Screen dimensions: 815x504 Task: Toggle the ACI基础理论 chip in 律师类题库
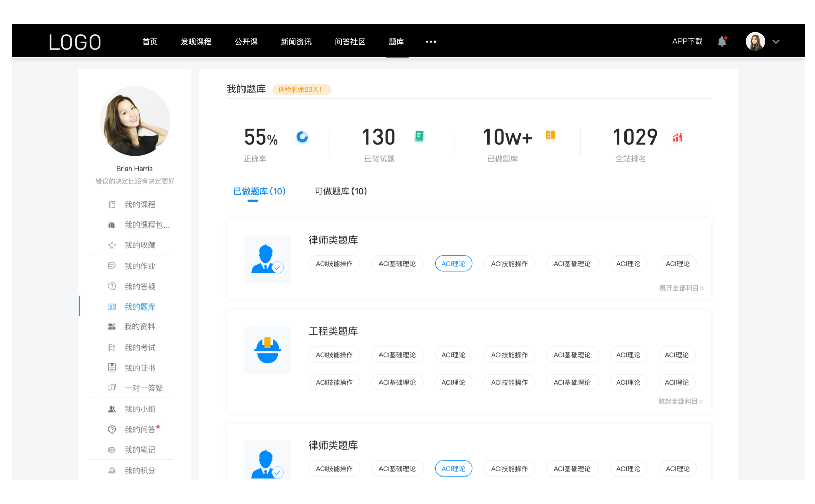coord(397,263)
